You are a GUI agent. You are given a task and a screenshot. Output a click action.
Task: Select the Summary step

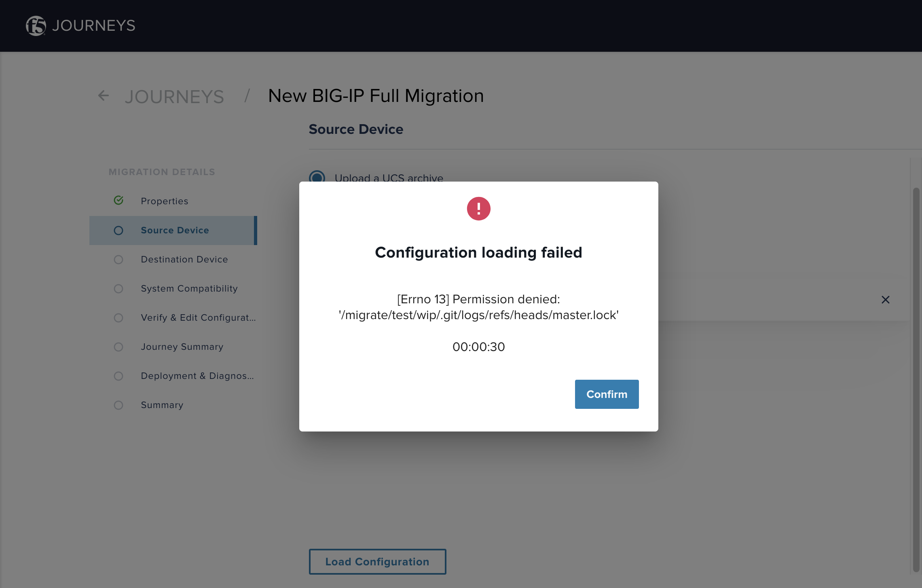(162, 405)
